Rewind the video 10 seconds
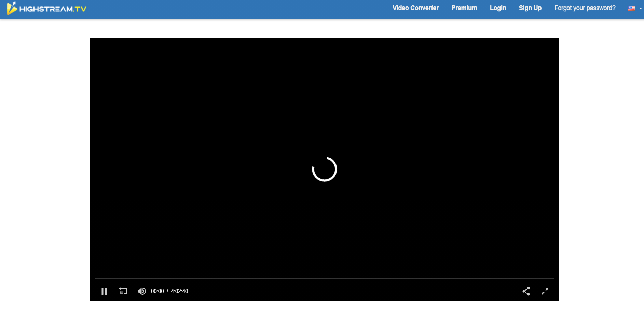The image size is (644, 310). coord(123,291)
